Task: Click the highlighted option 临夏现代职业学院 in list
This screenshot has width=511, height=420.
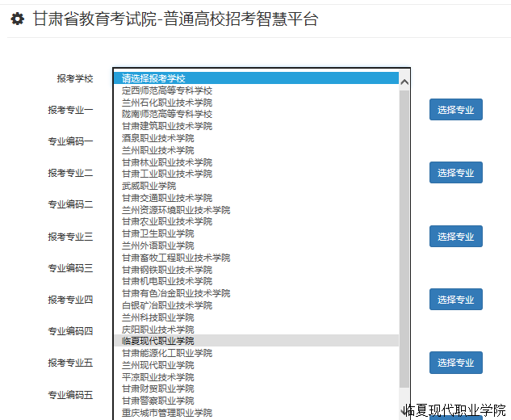Action: coord(257,341)
